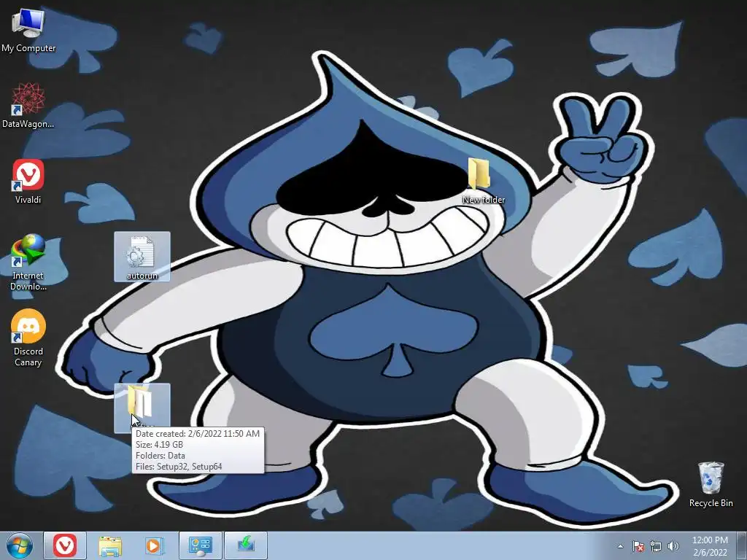The height and width of the screenshot is (560, 747).
Task: Click the "New folder" label text
Action: click(484, 200)
